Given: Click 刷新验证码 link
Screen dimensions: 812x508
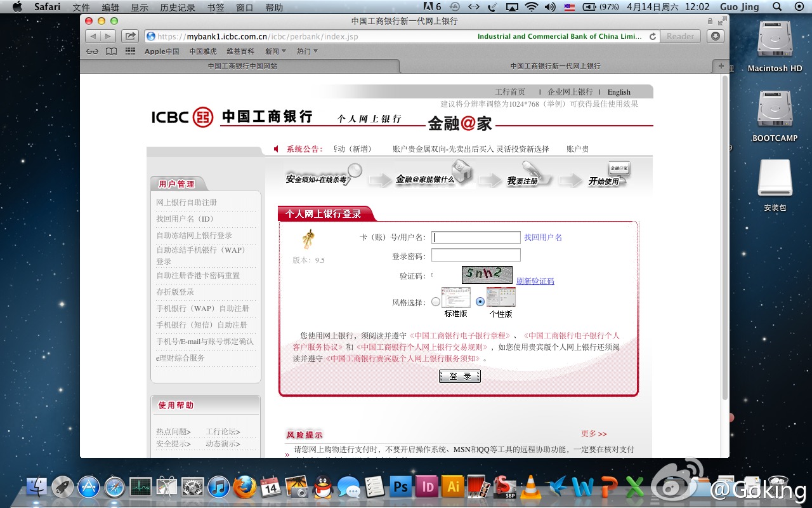Looking at the screenshot, I should (x=535, y=281).
